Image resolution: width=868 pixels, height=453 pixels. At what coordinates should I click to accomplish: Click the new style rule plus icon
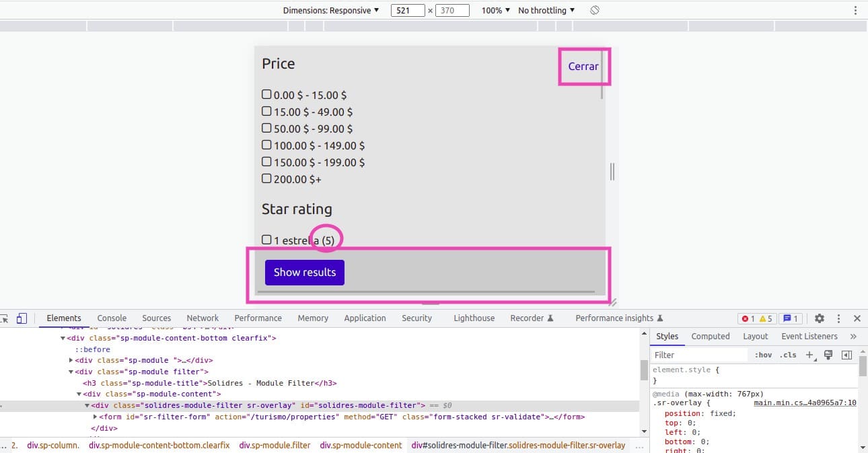[x=809, y=355]
